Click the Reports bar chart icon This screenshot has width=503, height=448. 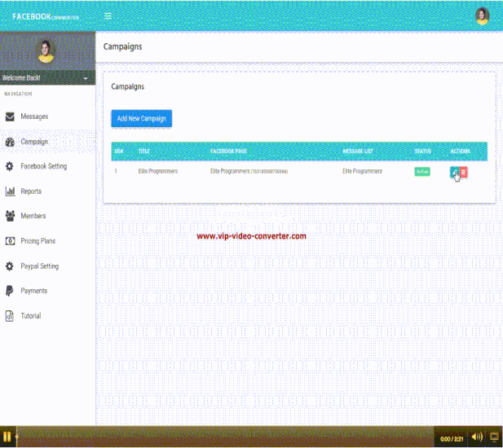coord(10,191)
